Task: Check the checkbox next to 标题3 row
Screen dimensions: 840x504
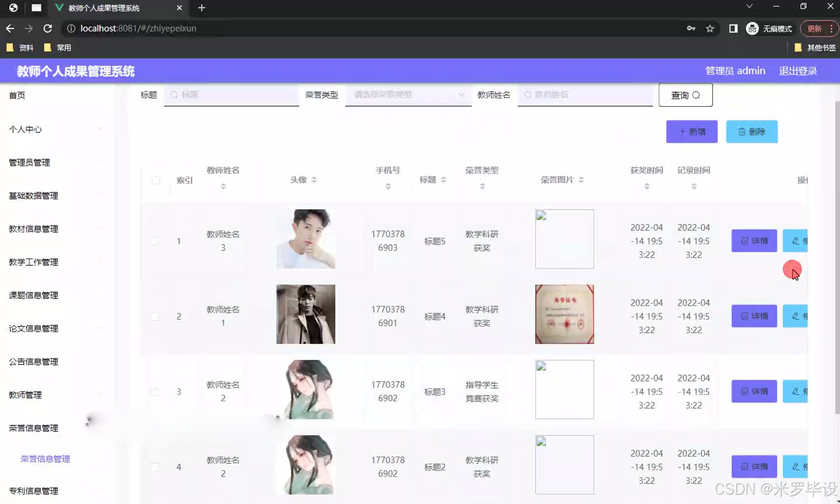Action: pyautogui.click(x=155, y=391)
